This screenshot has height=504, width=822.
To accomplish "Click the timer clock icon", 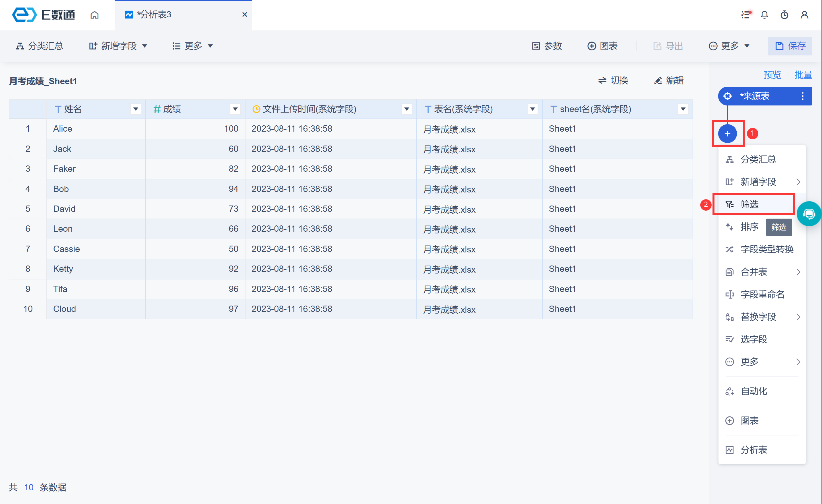I will [784, 15].
